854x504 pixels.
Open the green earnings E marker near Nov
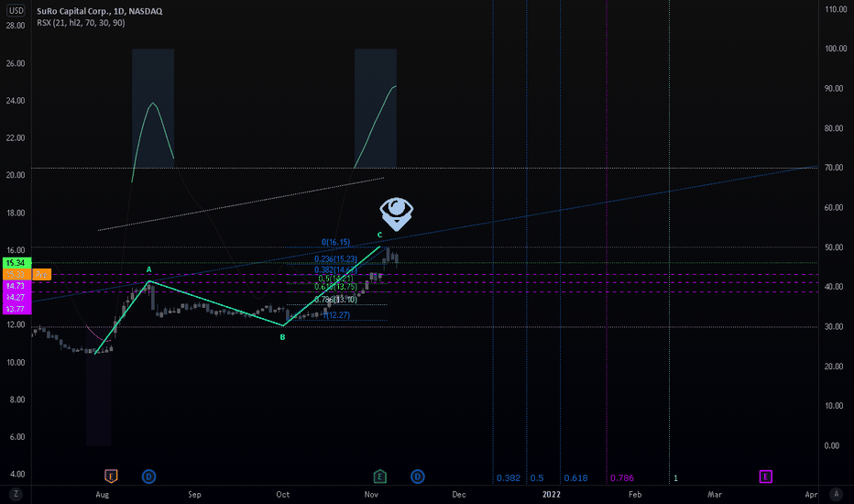point(379,477)
